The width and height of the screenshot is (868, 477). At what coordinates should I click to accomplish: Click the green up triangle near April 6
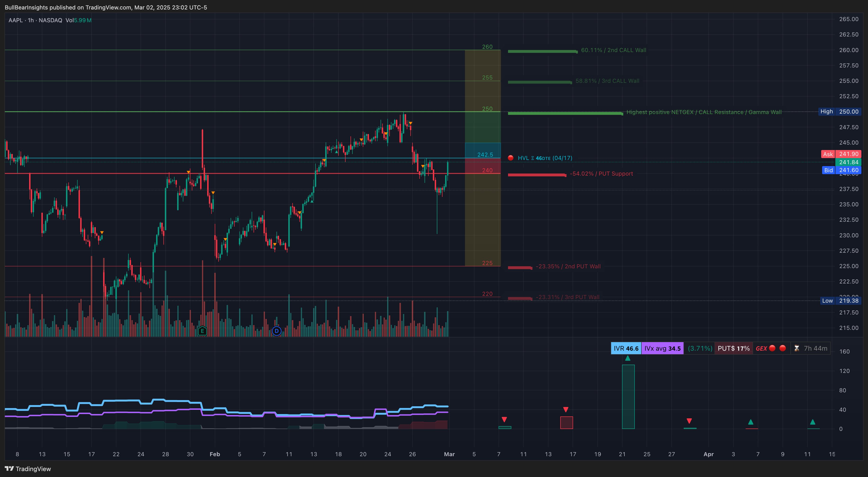click(751, 422)
